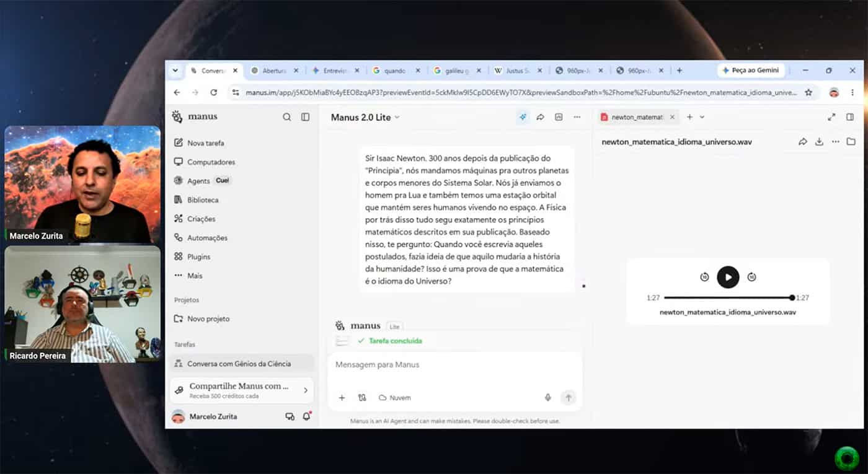Open task Conversa com Gênios da Ciência

(x=242, y=364)
